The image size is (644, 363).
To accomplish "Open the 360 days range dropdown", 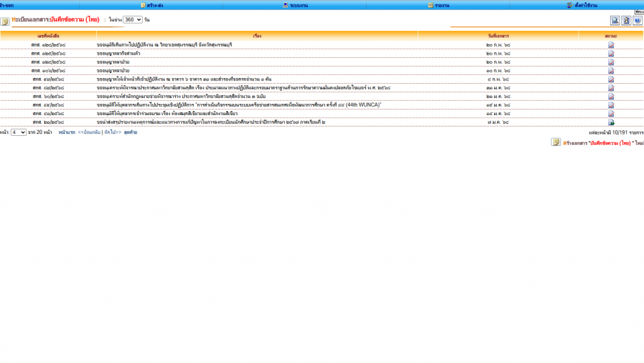I will pyautogui.click(x=132, y=20).
